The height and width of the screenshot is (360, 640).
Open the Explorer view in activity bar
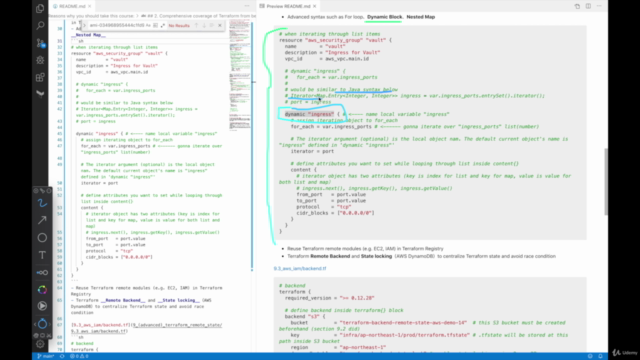click(x=40, y=8)
